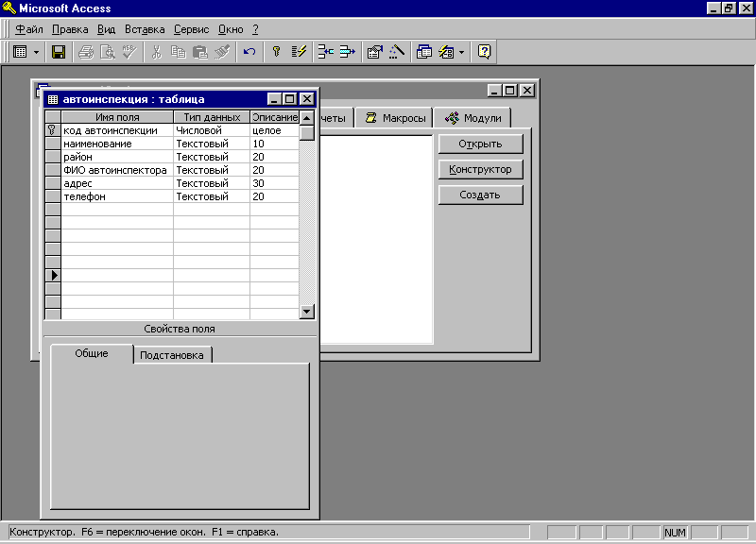The height and width of the screenshot is (544, 756).
Task: Set primary key with key icon
Action: coord(276,52)
